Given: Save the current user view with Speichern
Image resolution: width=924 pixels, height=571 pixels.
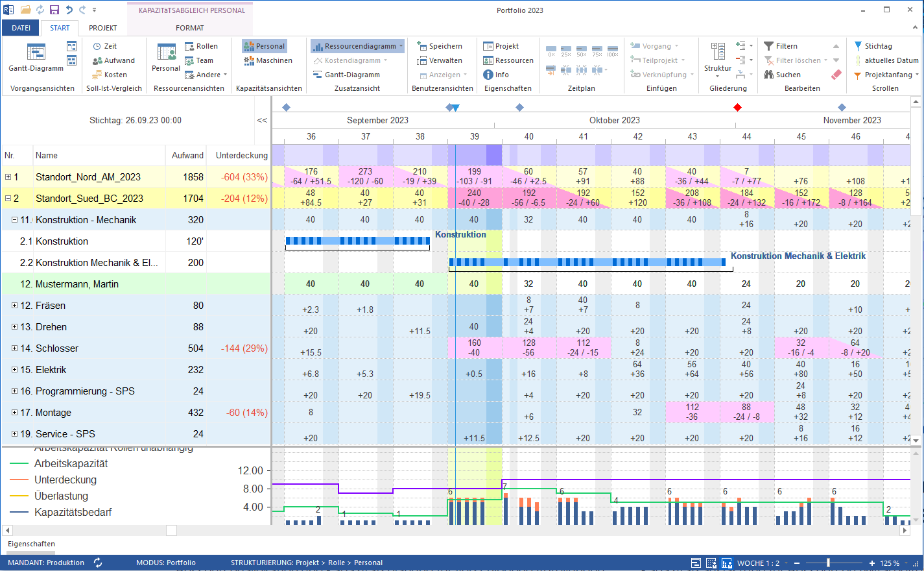Looking at the screenshot, I should click(439, 46).
